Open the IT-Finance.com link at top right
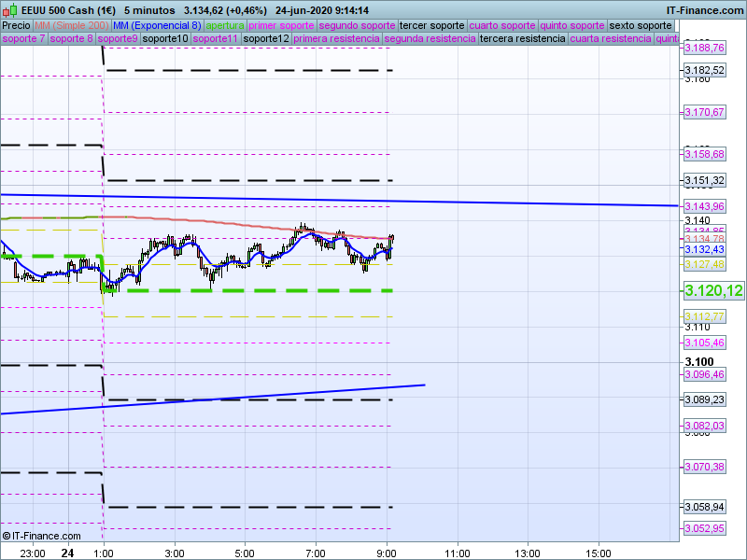747x560 pixels. (x=704, y=9)
